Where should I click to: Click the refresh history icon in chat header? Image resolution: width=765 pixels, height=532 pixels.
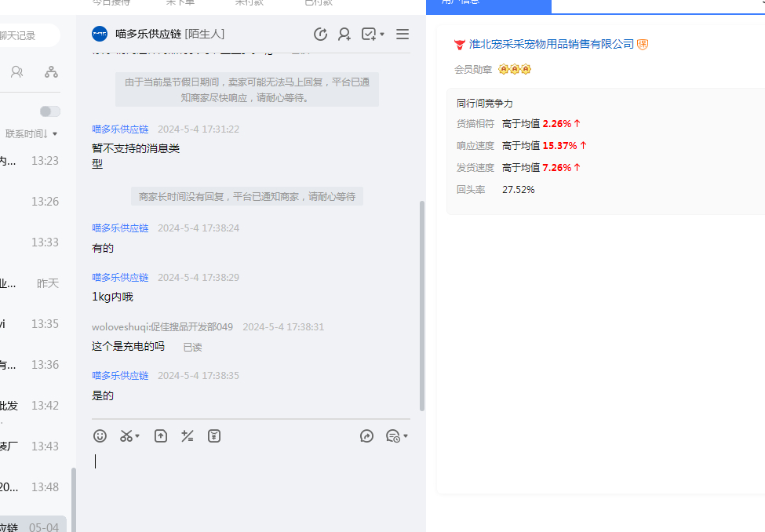tap(320, 34)
